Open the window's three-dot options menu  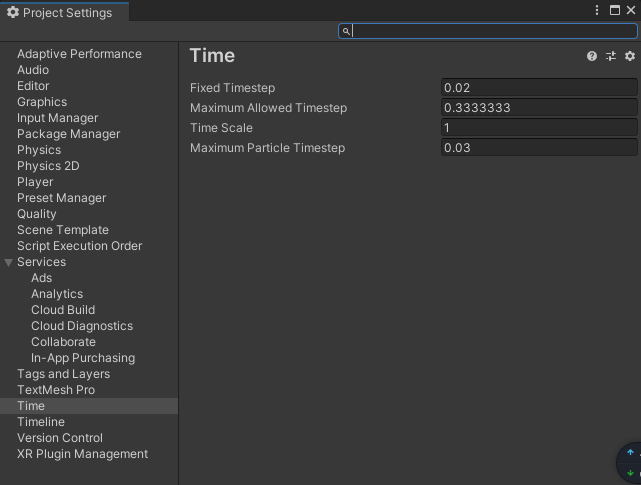597,10
